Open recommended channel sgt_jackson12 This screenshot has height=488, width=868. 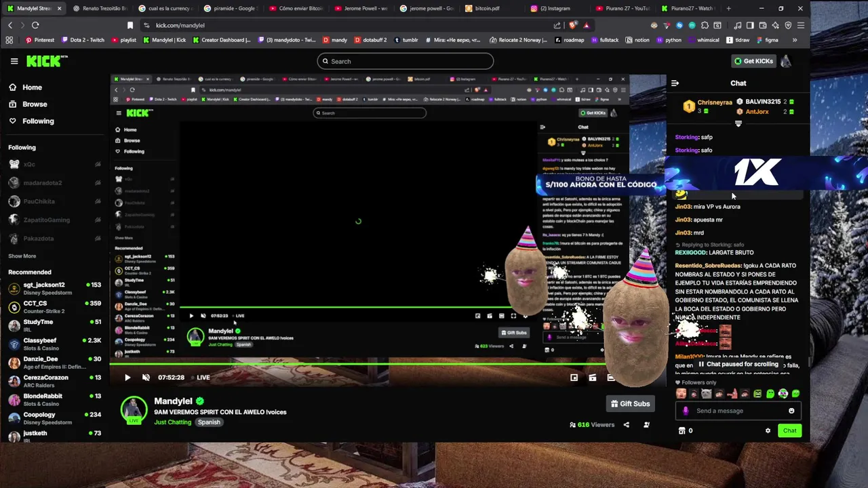click(x=54, y=289)
